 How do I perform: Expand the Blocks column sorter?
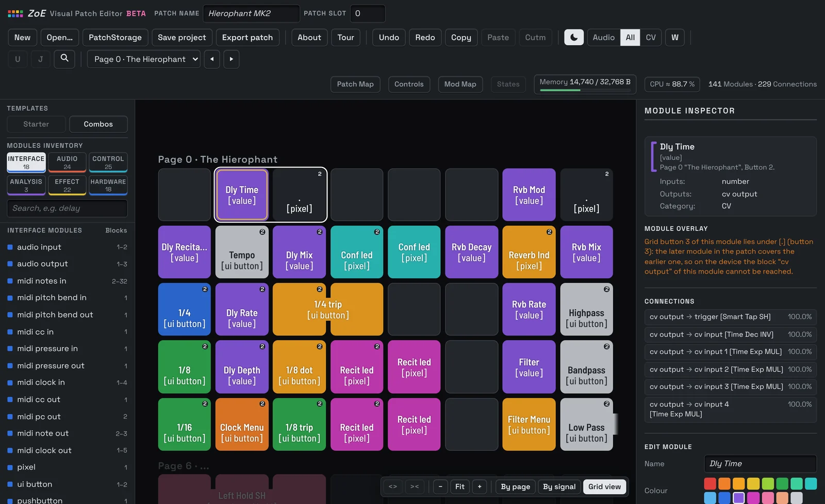point(116,230)
